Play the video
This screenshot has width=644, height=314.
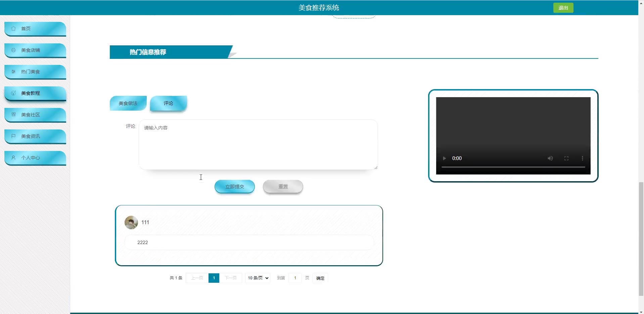click(444, 158)
